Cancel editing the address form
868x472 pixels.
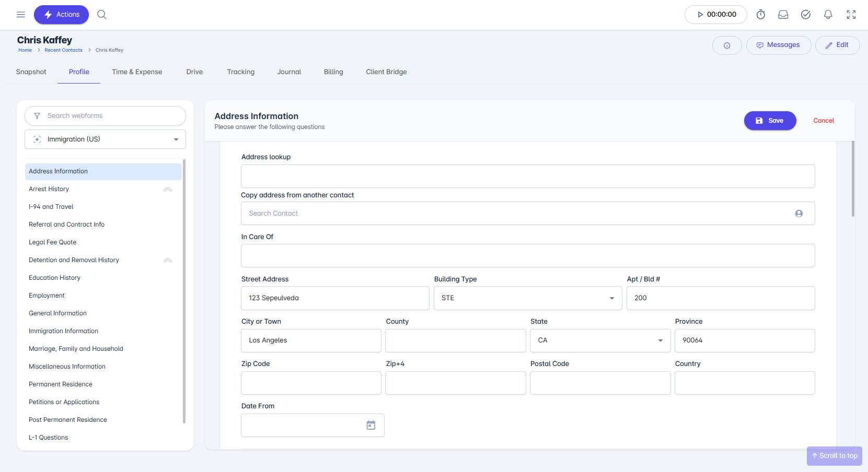[x=824, y=121]
